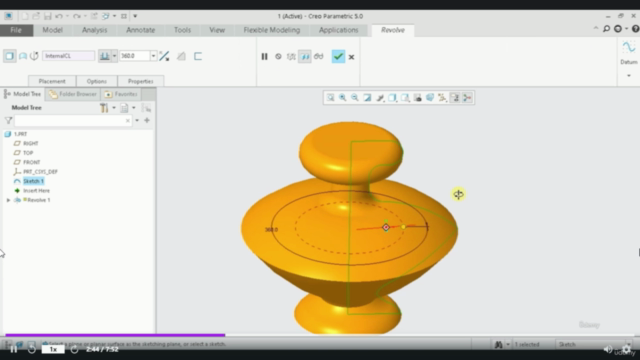
Task: Switch to the Model ribbon tab
Action: (53, 30)
